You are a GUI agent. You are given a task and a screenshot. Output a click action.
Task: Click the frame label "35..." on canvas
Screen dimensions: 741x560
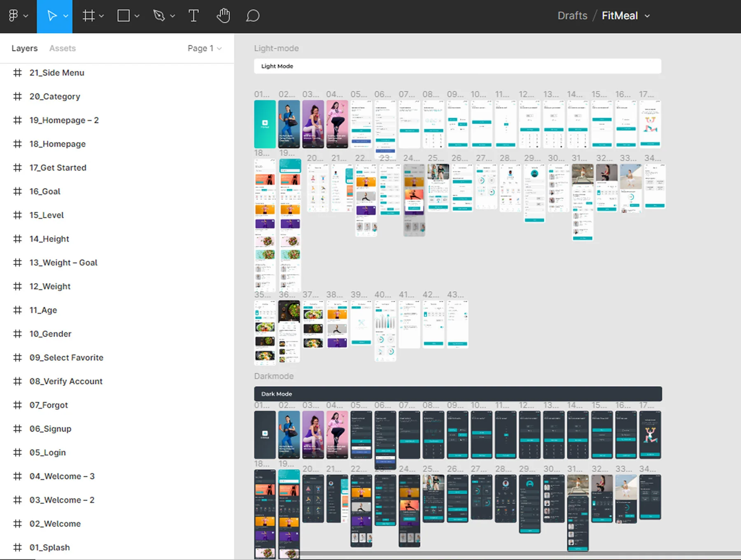point(262,295)
